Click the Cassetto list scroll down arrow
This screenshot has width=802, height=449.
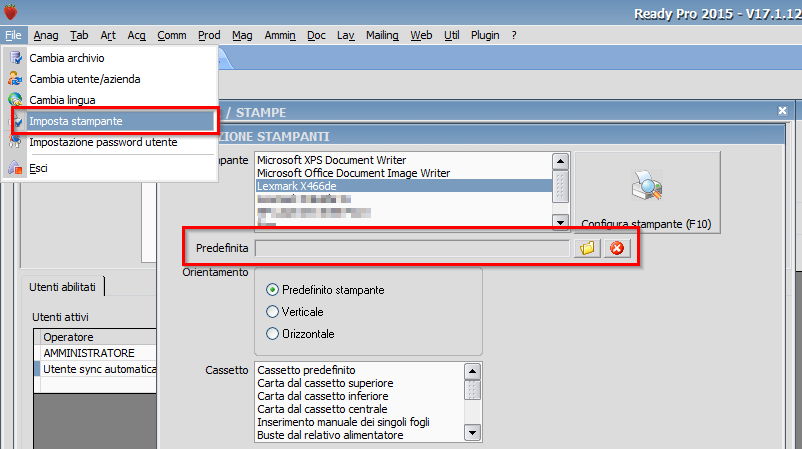click(472, 433)
